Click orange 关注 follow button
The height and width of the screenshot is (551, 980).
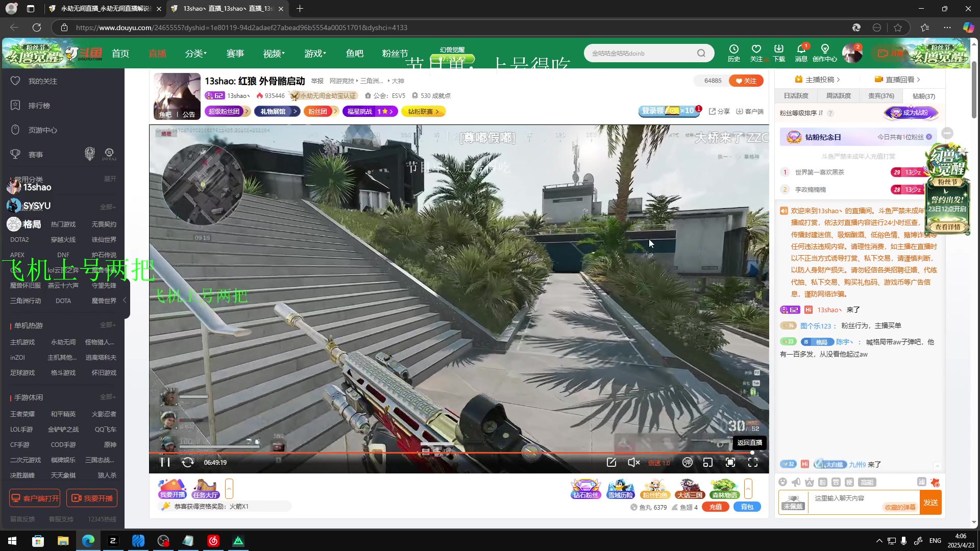point(746,81)
